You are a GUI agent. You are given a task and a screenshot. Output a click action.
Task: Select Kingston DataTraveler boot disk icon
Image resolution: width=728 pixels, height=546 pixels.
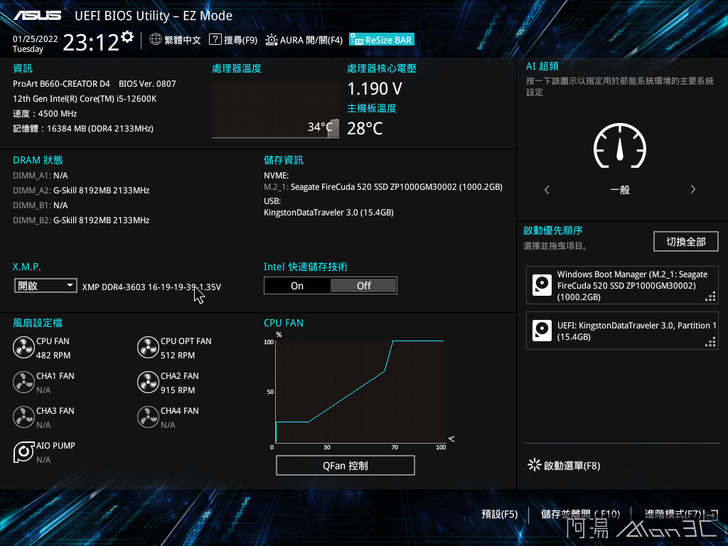pos(541,330)
